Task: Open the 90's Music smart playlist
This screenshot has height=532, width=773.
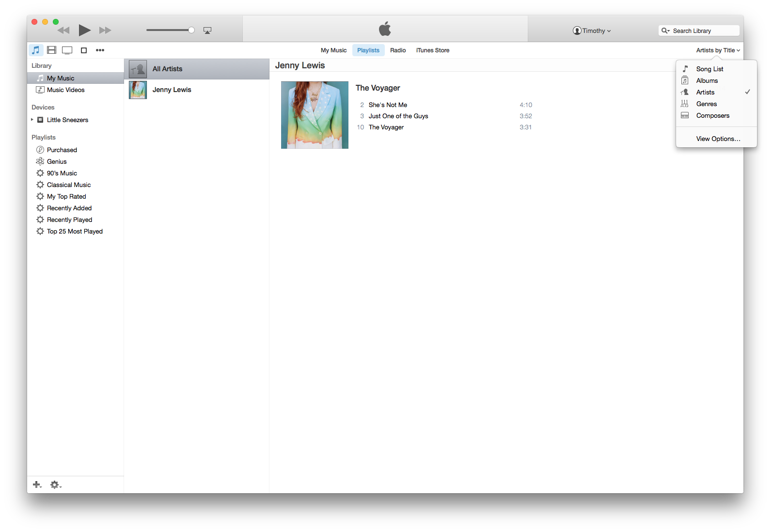Action: [76, 173]
